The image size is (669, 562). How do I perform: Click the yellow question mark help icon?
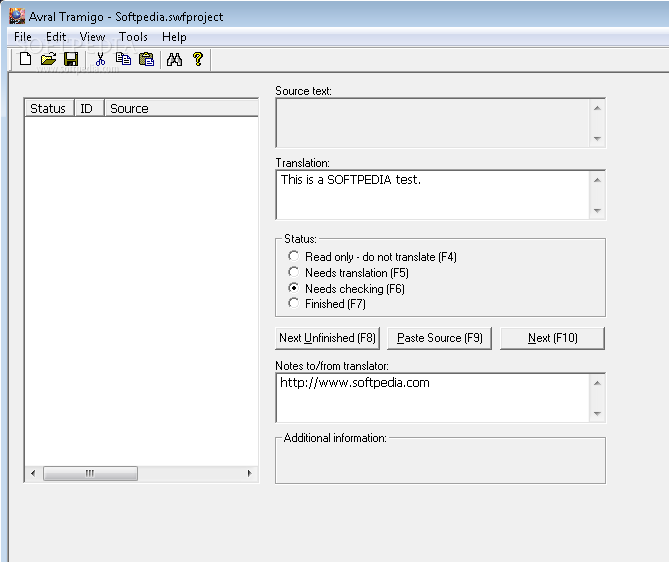pyautogui.click(x=198, y=59)
